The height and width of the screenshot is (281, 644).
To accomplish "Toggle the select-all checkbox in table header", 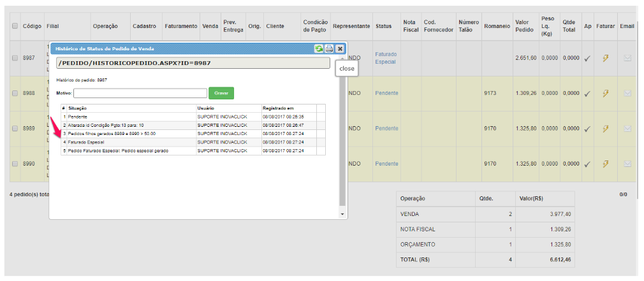I will (15, 26).
